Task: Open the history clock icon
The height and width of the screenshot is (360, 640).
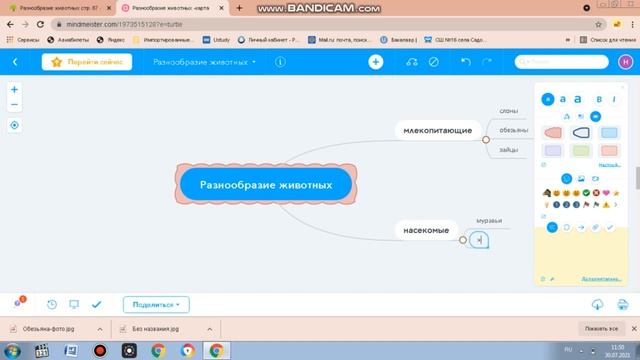Action: pos(52,304)
